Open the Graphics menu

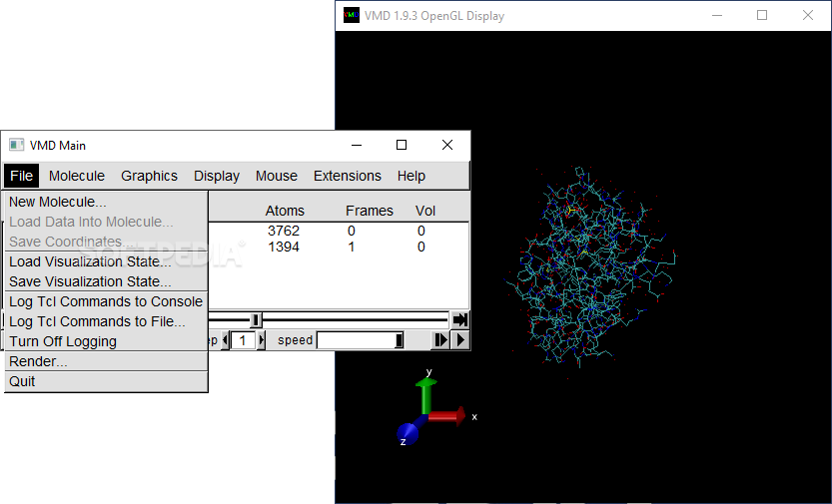pyautogui.click(x=149, y=176)
